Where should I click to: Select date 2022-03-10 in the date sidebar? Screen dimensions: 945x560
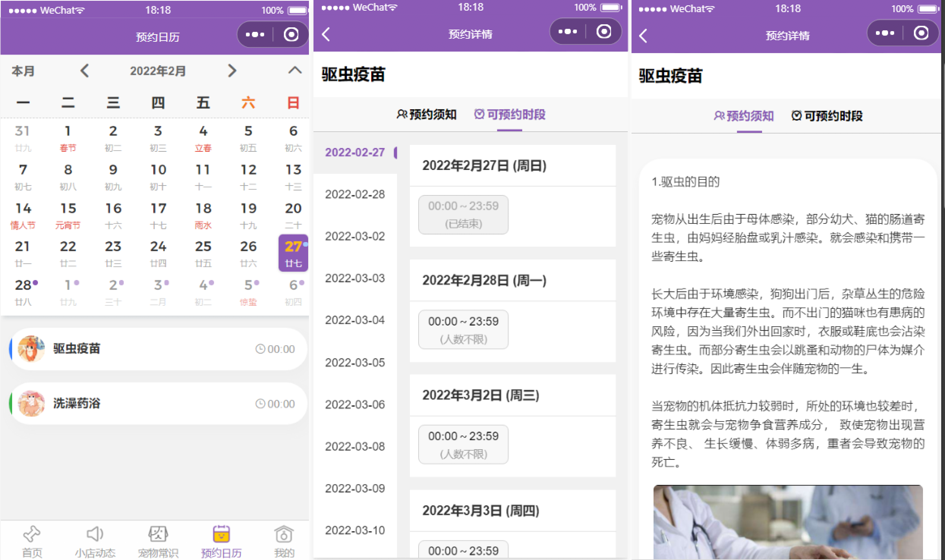[355, 530]
